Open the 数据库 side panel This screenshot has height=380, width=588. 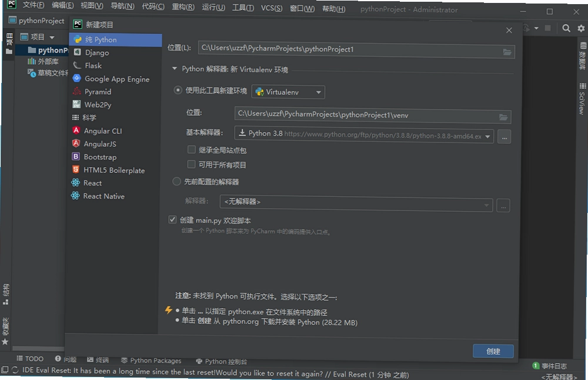(x=582, y=56)
